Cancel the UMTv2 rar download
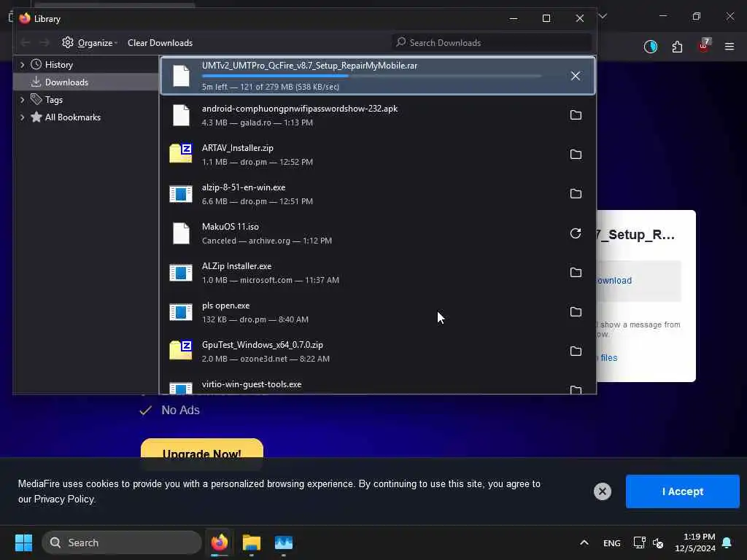The width and height of the screenshot is (747, 560). [x=576, y=76]
